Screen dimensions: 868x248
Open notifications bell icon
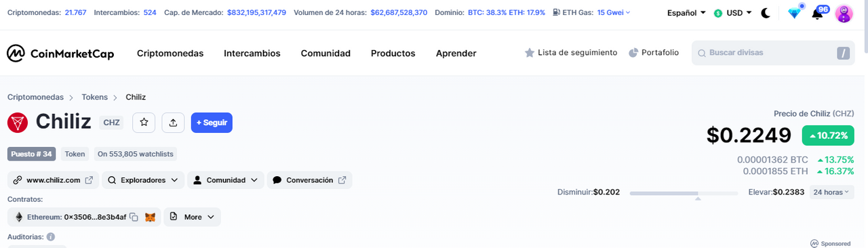coord(817,14)
